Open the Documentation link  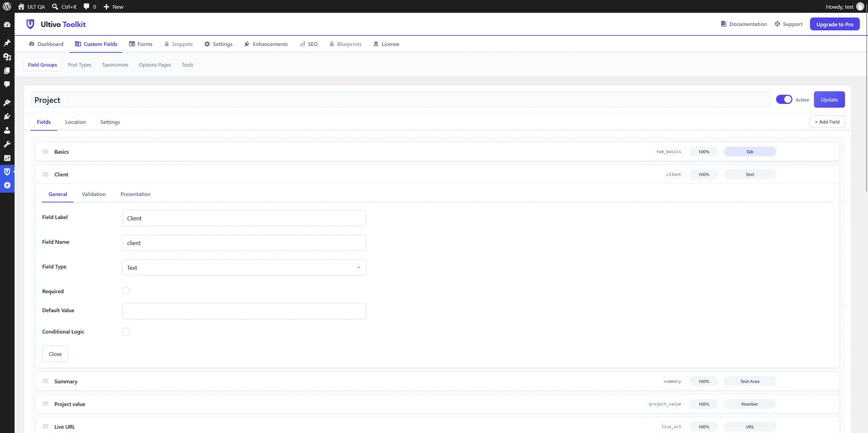pyautogui.click(x=744, y=24)
